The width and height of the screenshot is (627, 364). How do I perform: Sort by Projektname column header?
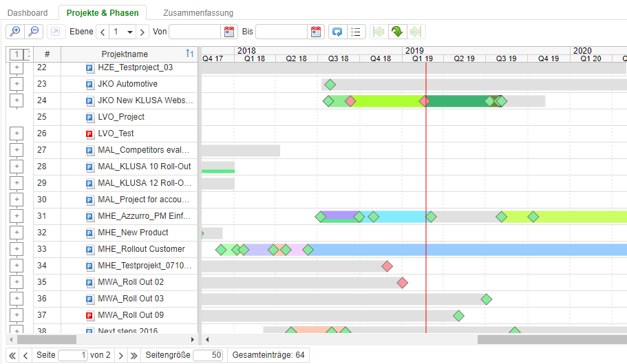[125, 54]
